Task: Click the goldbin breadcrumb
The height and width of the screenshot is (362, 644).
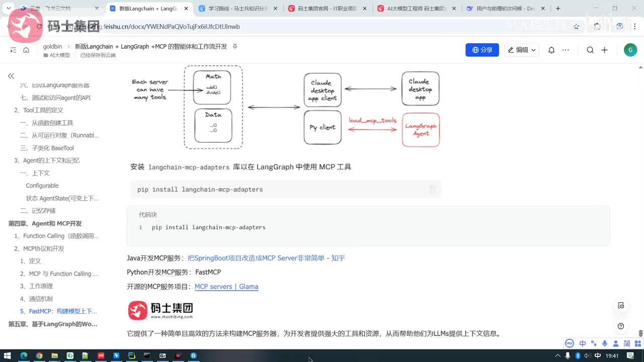Action: pyautogui.click(x=52, y=46)
